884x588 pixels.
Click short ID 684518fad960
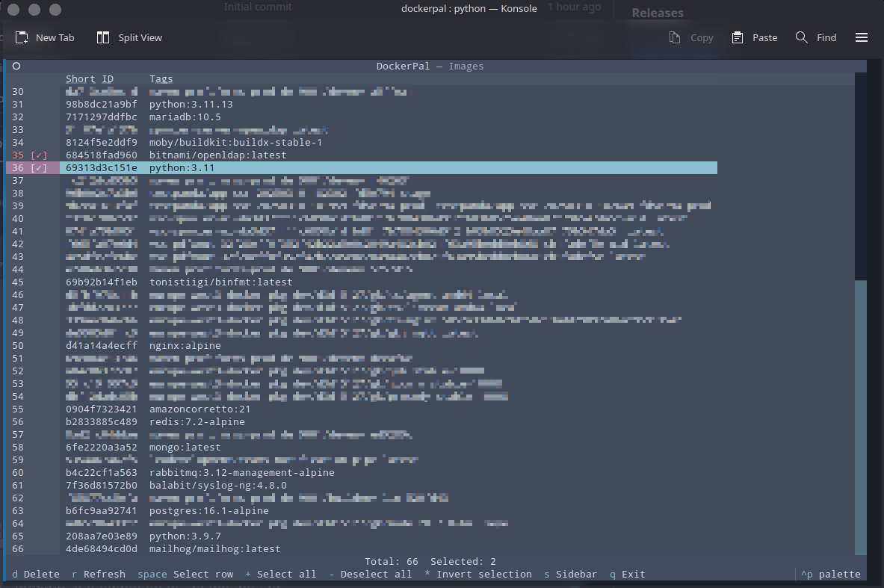tap(102, 155)
